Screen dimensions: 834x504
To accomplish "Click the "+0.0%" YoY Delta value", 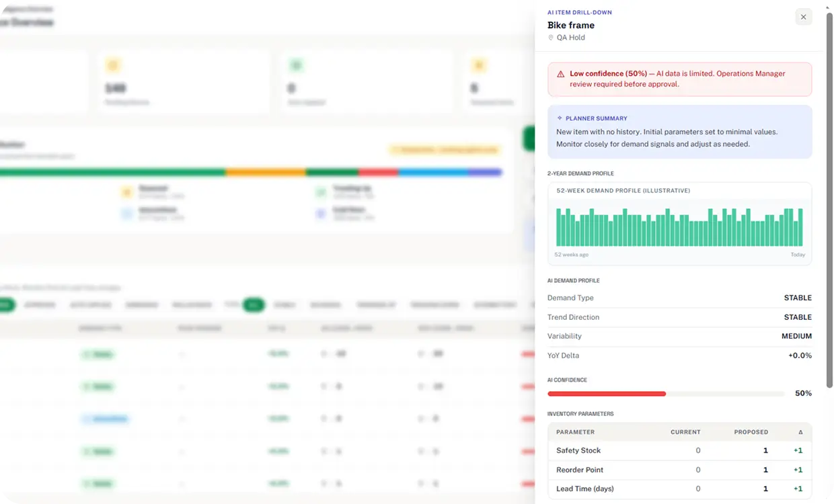I will click(800, 355).
